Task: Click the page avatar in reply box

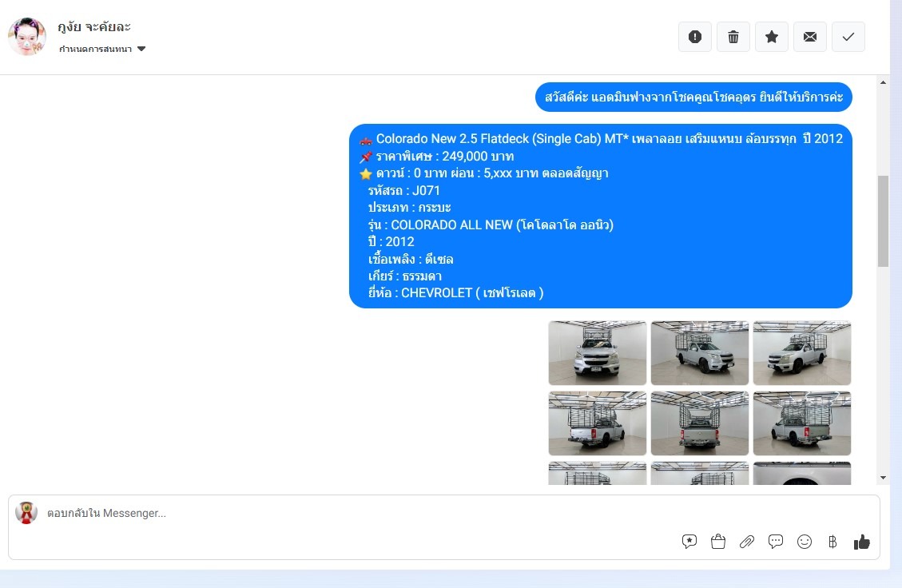Action: coord(26,513)
